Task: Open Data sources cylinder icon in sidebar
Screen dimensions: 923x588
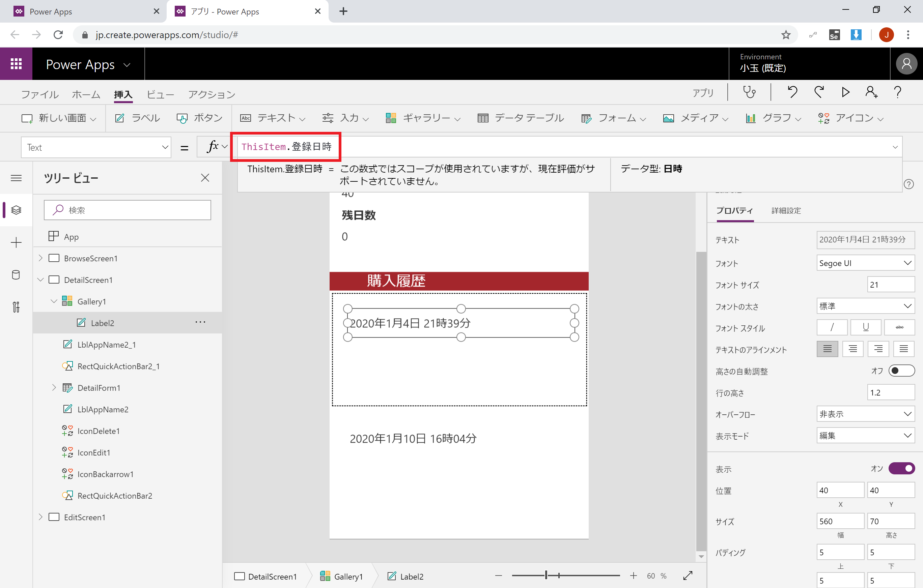Action: [x=16, y=275]
